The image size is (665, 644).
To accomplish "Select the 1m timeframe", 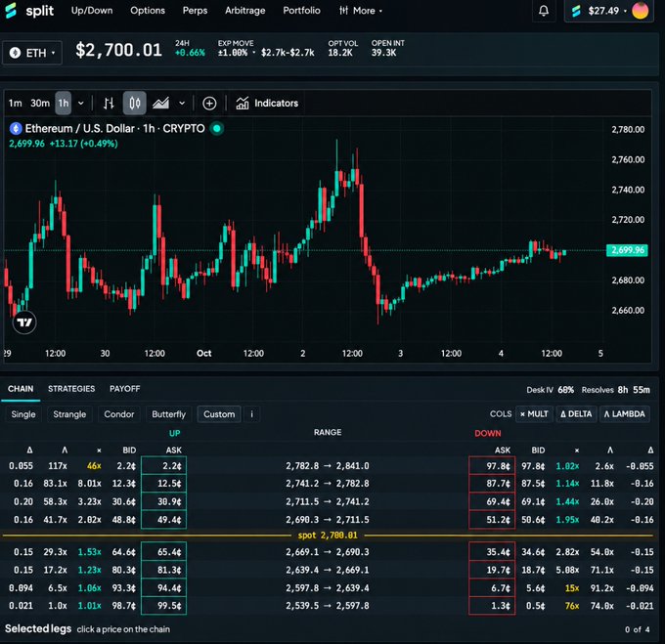I will (16, 103).
